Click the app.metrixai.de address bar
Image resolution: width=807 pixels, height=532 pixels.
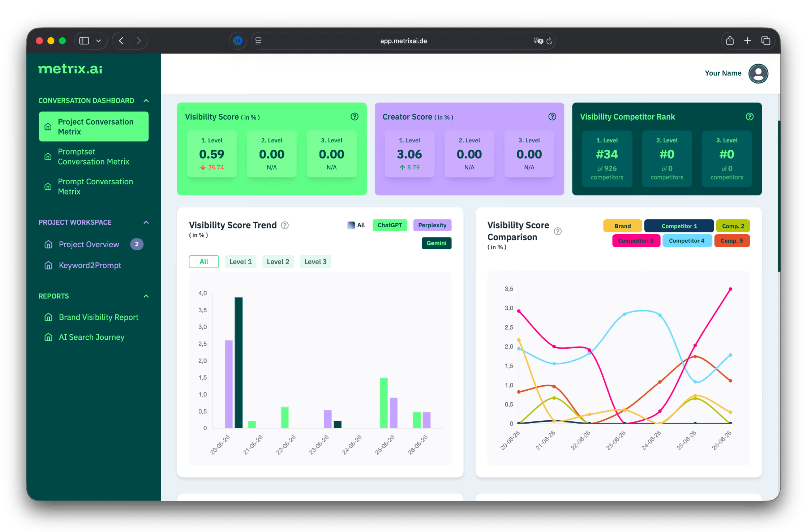coord(403,41)
